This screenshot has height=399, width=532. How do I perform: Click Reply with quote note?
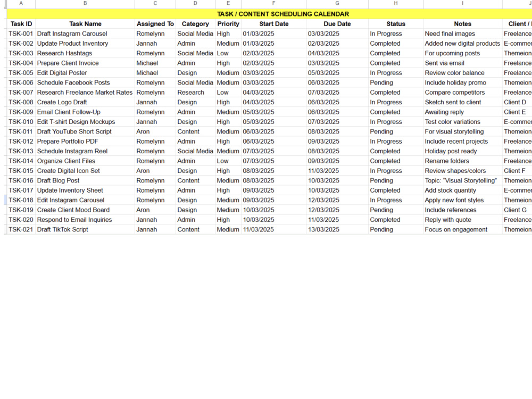point(462,220)
